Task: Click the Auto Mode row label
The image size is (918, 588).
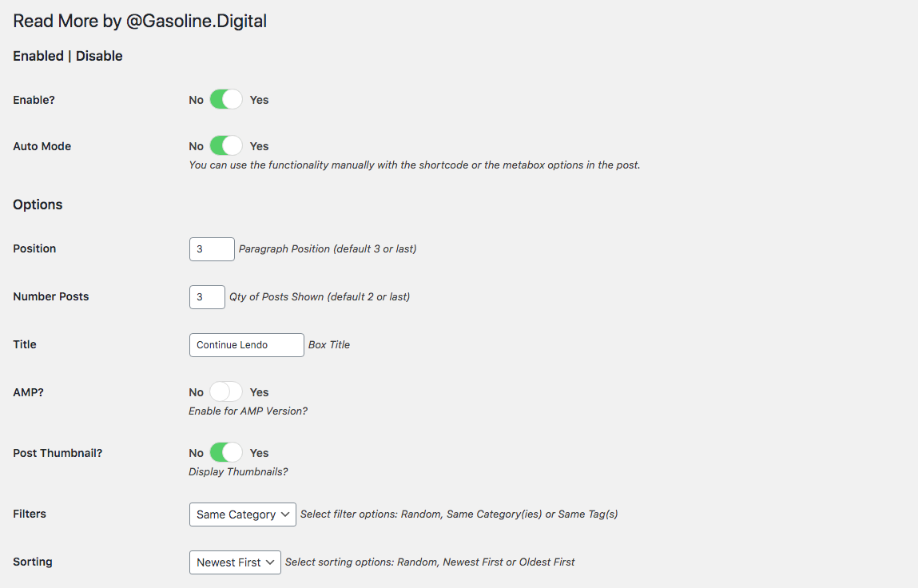Action: [x=42, y=146]
